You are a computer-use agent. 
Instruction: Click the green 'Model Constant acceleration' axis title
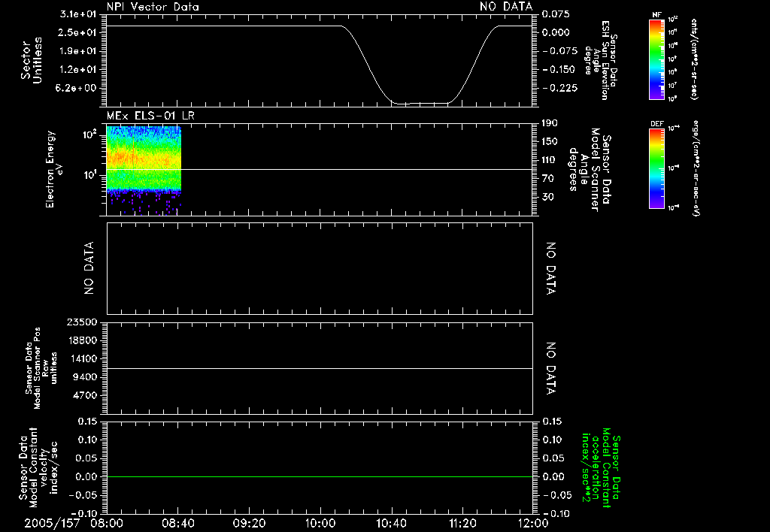point(601,468)
